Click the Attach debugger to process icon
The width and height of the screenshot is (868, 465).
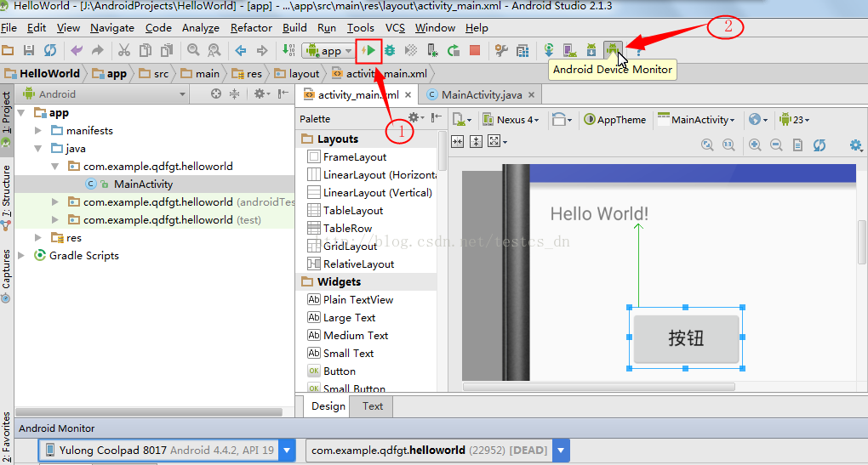point(432,50)
